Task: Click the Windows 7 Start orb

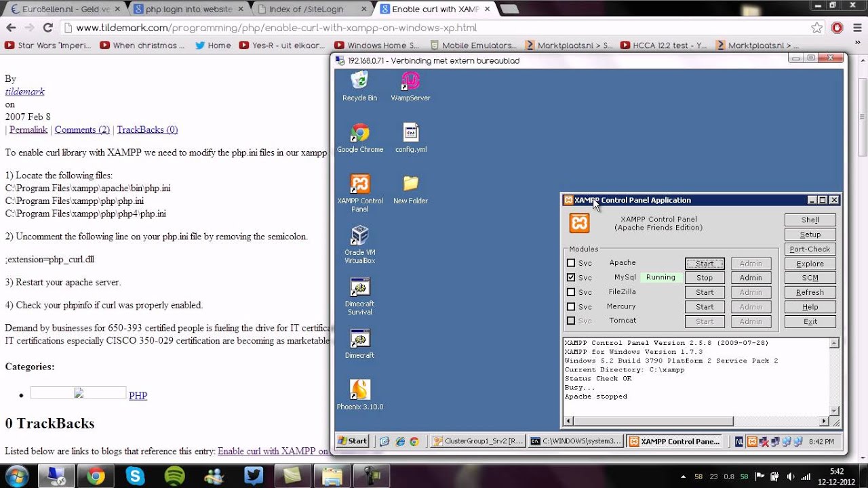Action: (x=16, y=476)
